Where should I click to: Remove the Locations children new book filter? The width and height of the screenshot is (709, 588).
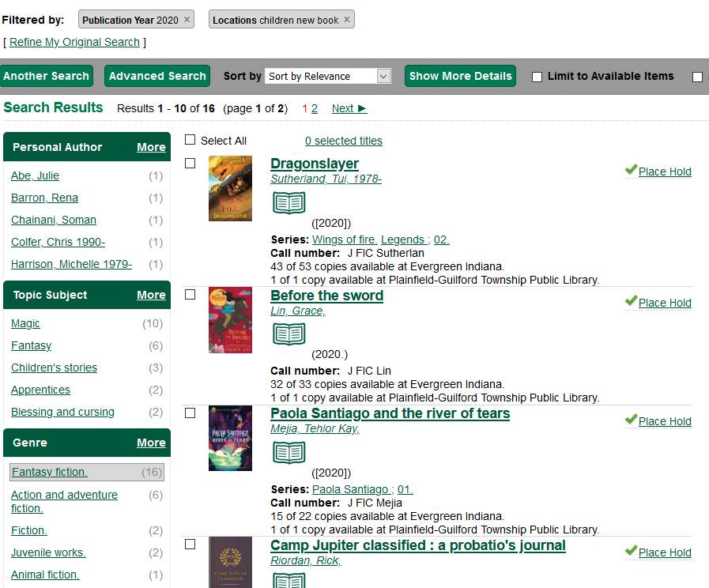pos(347,20)
